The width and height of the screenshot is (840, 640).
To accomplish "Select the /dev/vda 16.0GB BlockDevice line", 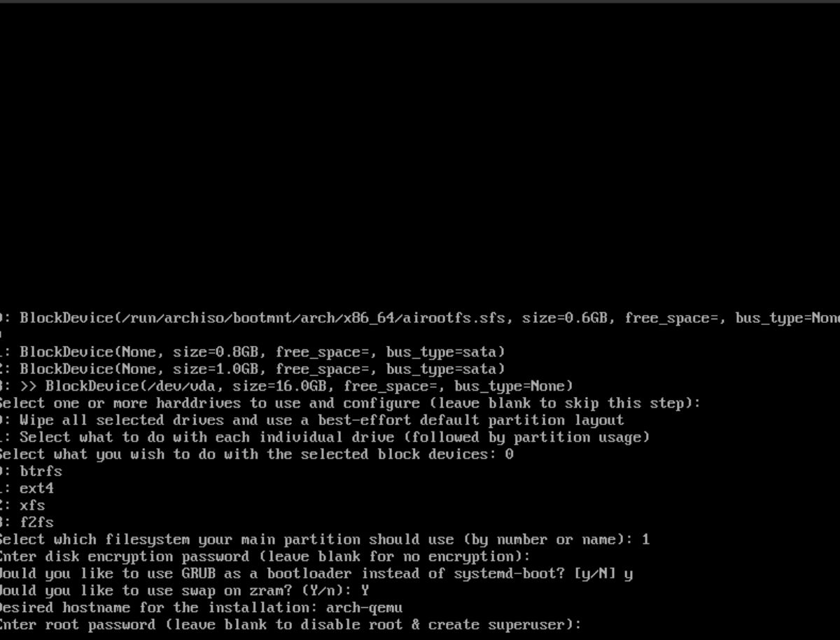I will (286, 386).
